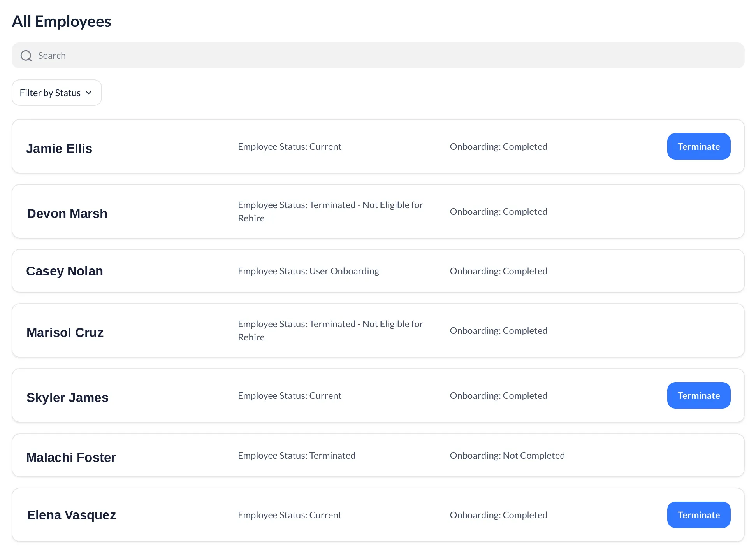Click Elena Vasquez's Onboarding: Completed text
The image size is (756, 551).
(x=499, y=515)
